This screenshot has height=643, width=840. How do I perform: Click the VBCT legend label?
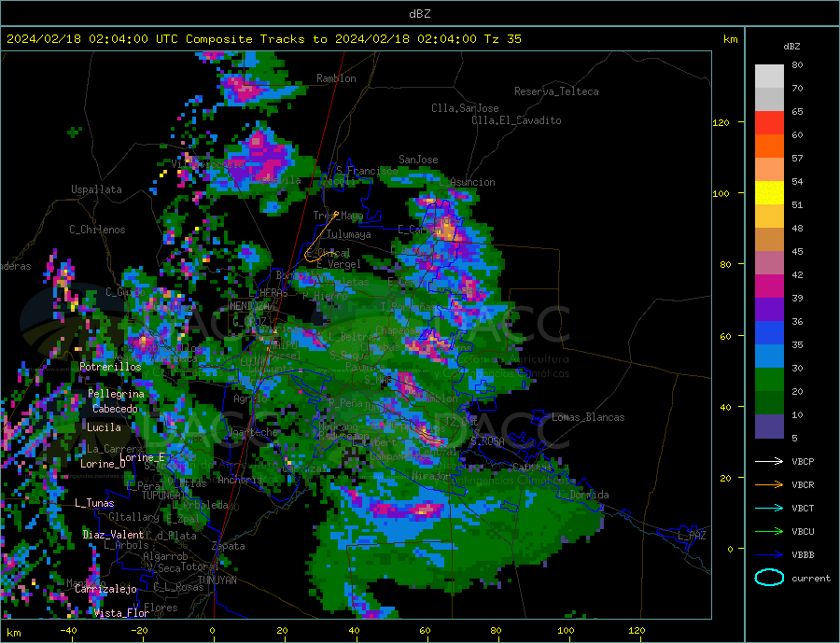click(803, 508)
